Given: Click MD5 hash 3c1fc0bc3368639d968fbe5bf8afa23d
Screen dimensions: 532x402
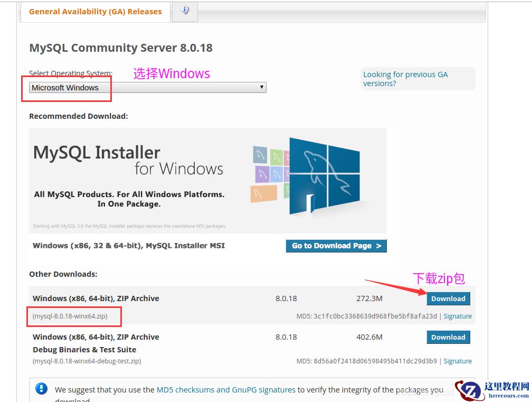Looking at the screenshot, I should click(x=375, y=316).
